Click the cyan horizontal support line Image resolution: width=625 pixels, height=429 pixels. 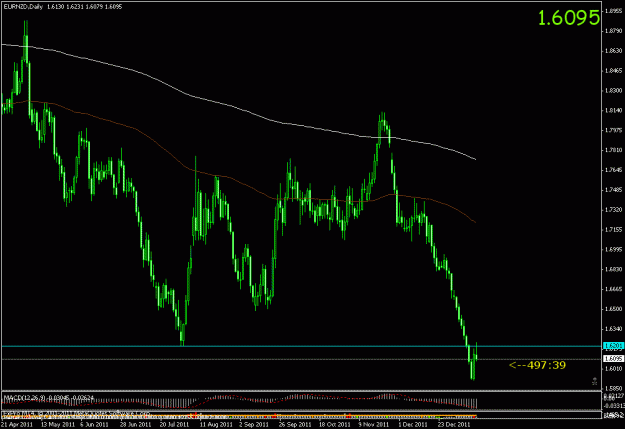pyautogui.click(x=301, y=346)
